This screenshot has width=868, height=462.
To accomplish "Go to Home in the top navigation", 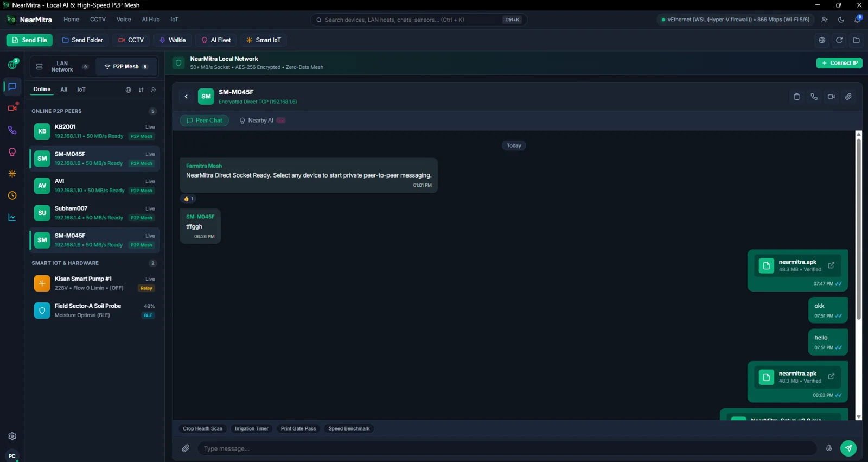I will pos(71,20).
